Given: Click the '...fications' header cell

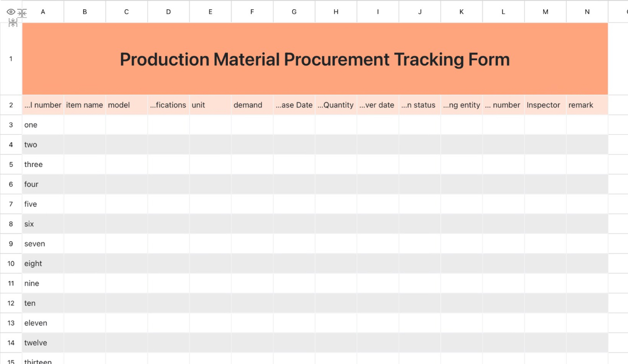Looking at the screenshot, I should point(169,105).
